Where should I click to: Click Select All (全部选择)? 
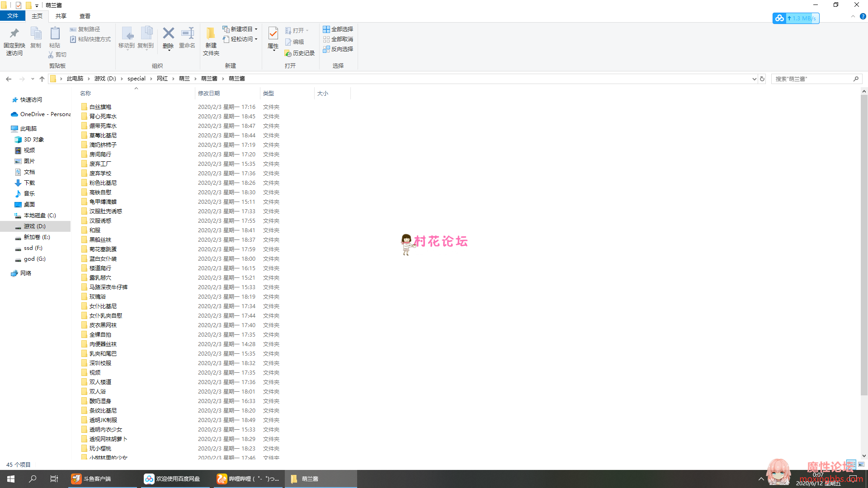(x=338, y=29)
